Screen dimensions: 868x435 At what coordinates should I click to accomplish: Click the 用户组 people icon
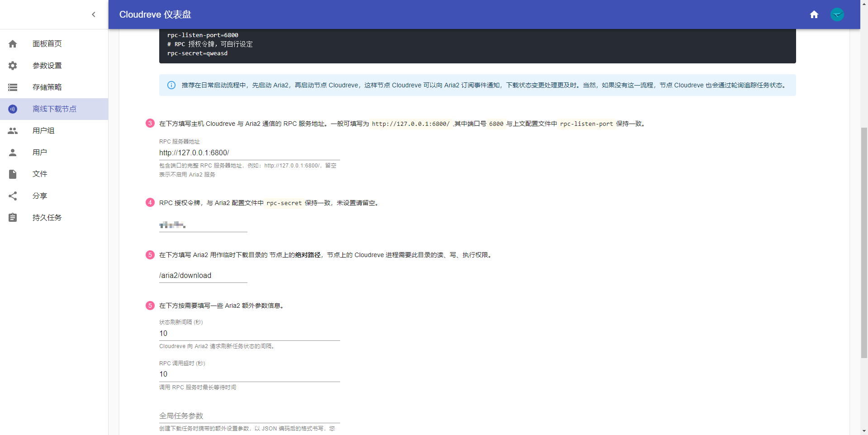(13, 131)
